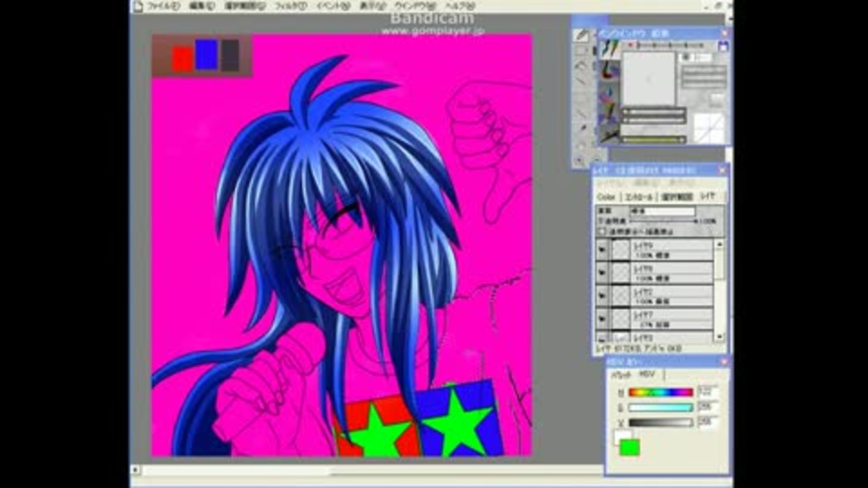The width and height of the screenshot is (868, 488).
Task: Click the brush pressure curve graph
Action: tap(709, 128)
